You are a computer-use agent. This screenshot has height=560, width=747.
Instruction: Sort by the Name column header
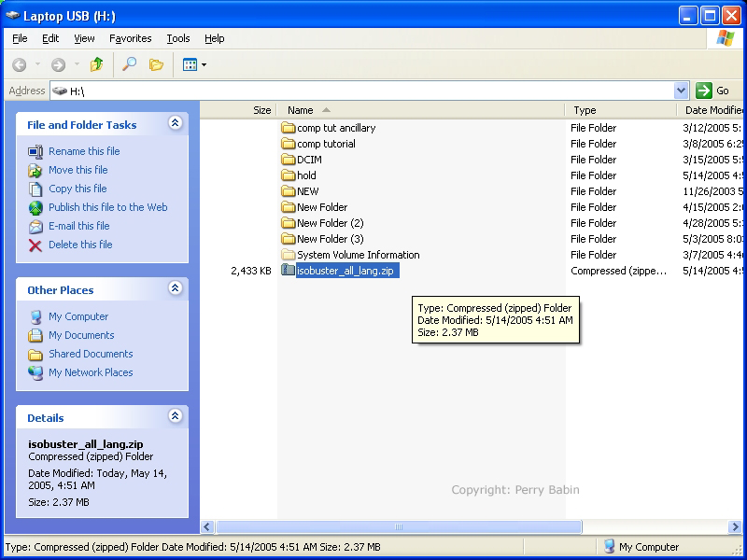click(x=300, y=110)
